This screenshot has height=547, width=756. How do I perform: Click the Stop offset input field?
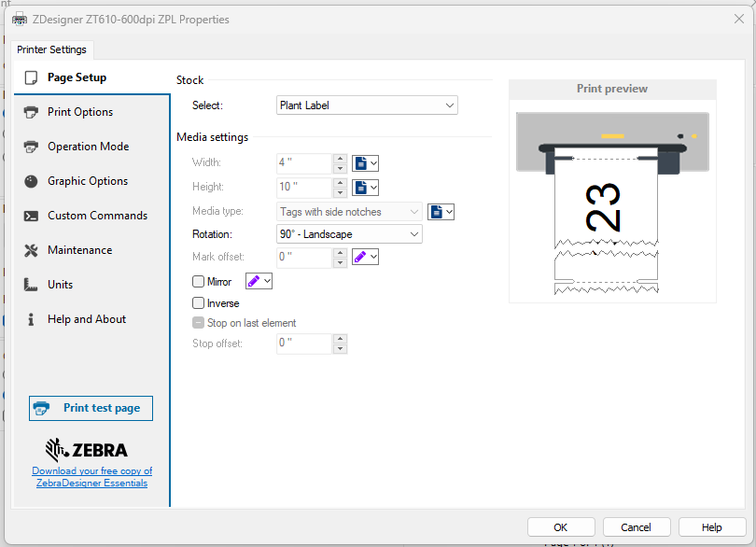304,344
